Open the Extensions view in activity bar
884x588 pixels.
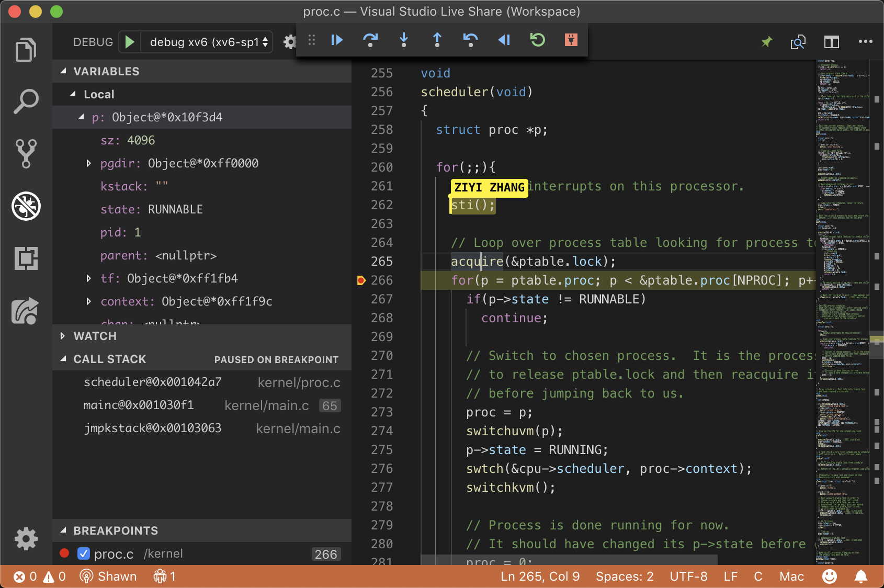[26, 258]
